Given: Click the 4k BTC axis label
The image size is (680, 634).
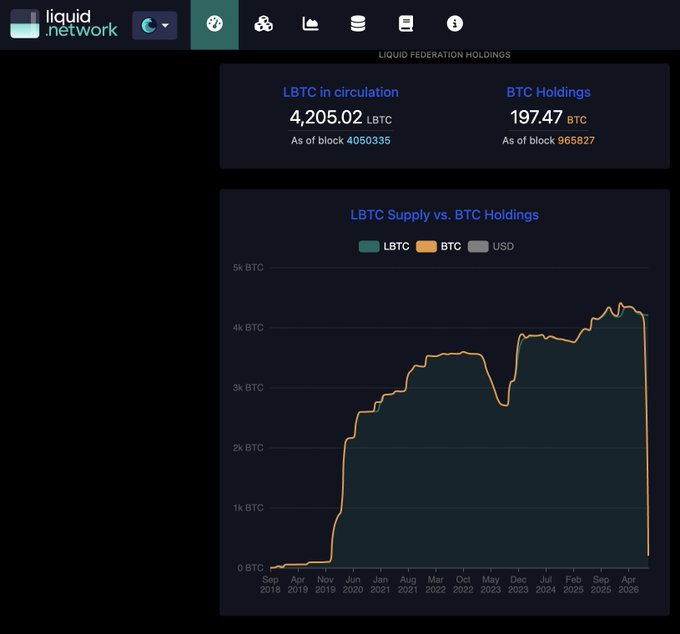Looking at the screenshot, I should [248, 328].
